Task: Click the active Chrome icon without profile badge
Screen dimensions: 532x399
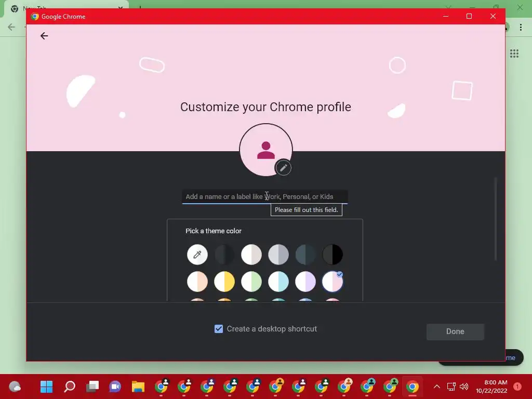Action: pyautogui.click(x=413, y=387)
